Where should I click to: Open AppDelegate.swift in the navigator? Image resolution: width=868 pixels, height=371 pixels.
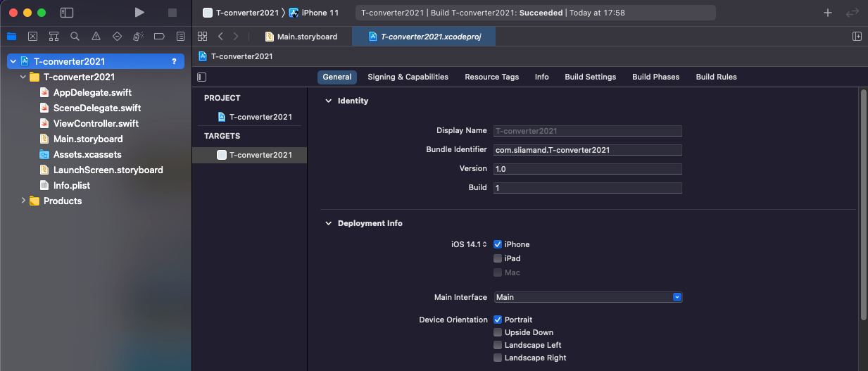coord(92,92)
